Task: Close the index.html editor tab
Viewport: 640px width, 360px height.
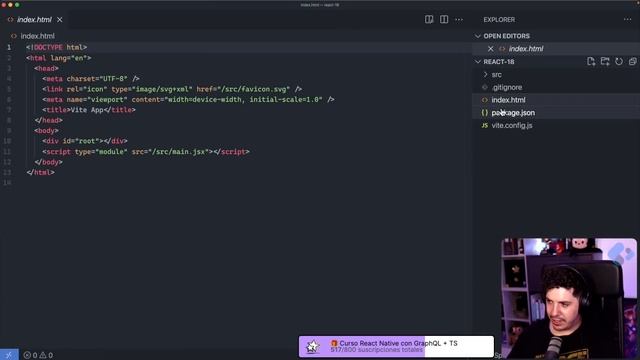Action: (x=60, y=20)
